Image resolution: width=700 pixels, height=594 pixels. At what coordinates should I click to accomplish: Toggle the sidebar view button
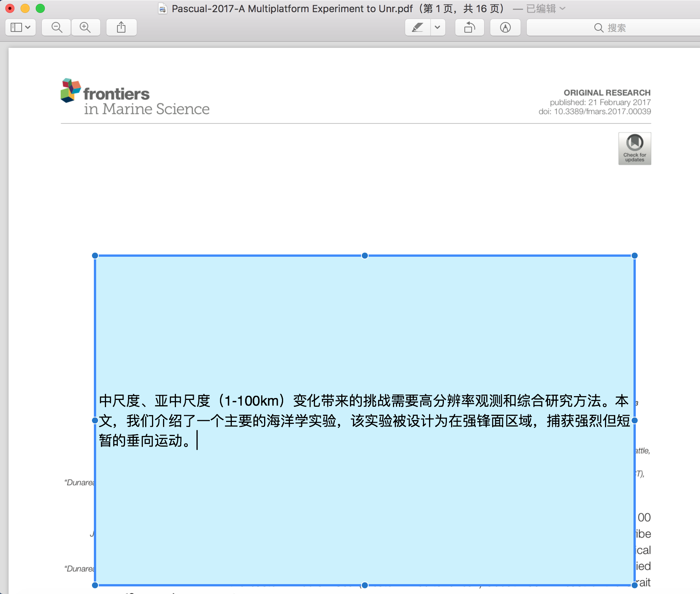pos(16,27)
